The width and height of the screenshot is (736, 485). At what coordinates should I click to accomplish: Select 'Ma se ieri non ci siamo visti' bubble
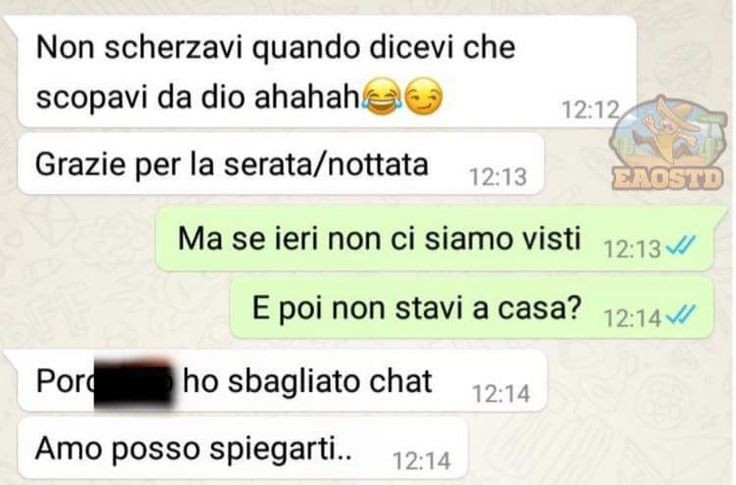tap(437, 239)
